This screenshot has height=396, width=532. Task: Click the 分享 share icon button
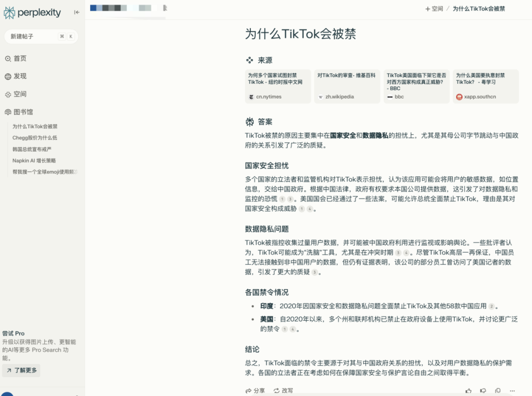(255, 391)
